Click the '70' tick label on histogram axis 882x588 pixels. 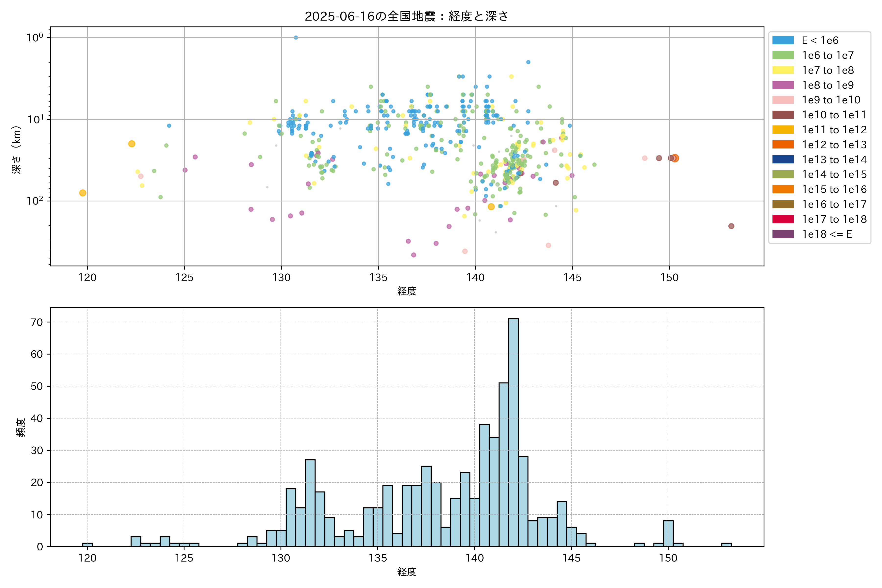(37, 322)
